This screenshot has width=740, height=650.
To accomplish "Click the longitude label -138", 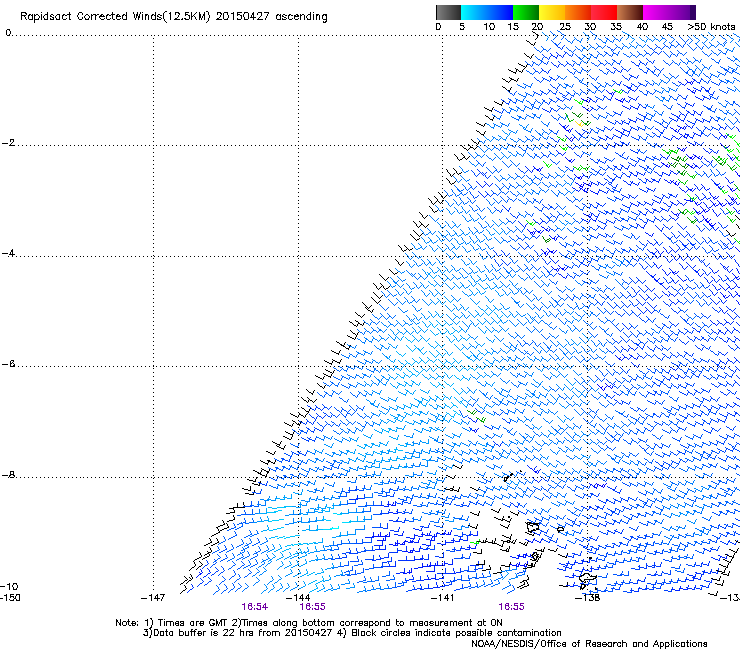I will pyautogui.click(x=588, y=598).
